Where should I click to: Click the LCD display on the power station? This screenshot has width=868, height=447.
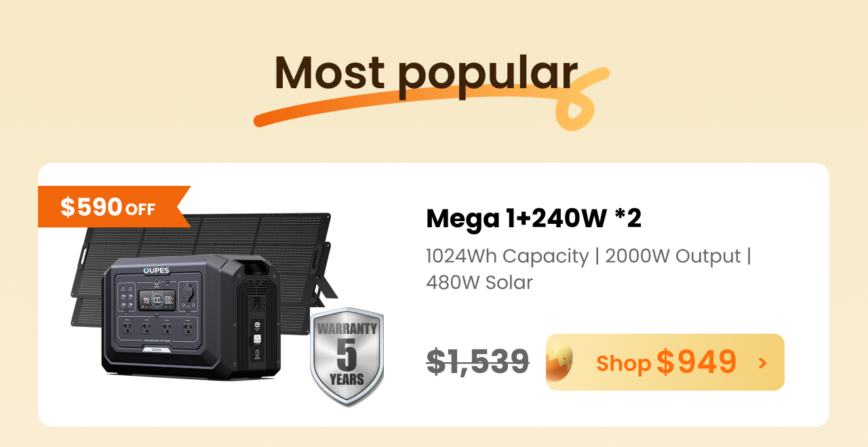[x=157, y=299]
